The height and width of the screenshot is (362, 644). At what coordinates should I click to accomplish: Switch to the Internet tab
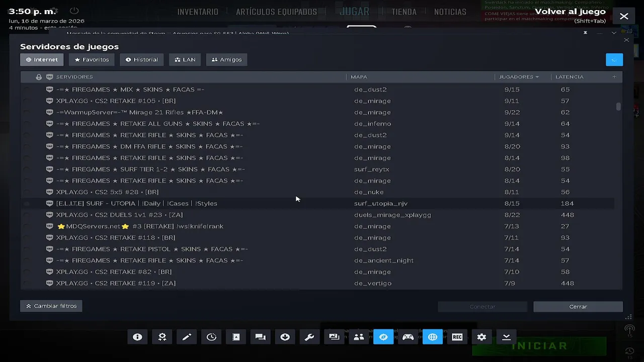42,59
